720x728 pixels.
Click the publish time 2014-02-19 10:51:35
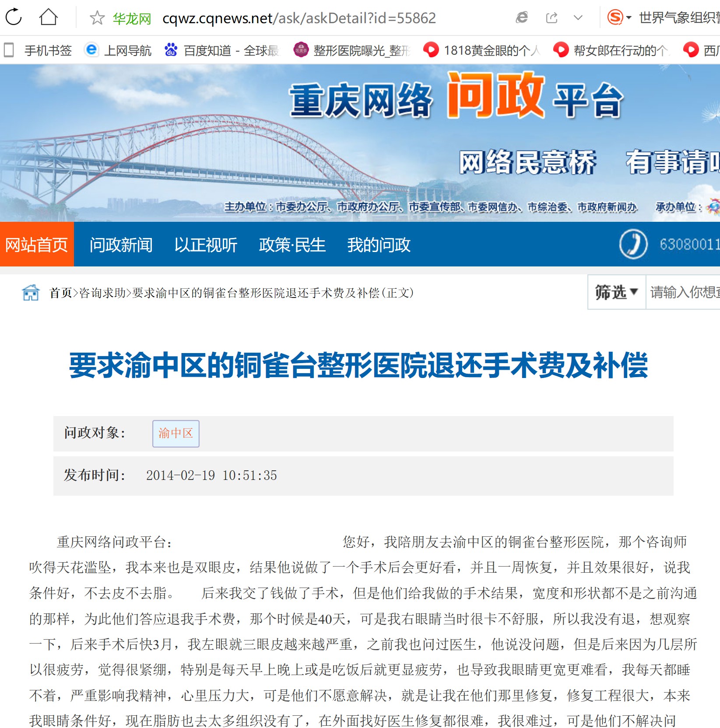pos(211,475)
